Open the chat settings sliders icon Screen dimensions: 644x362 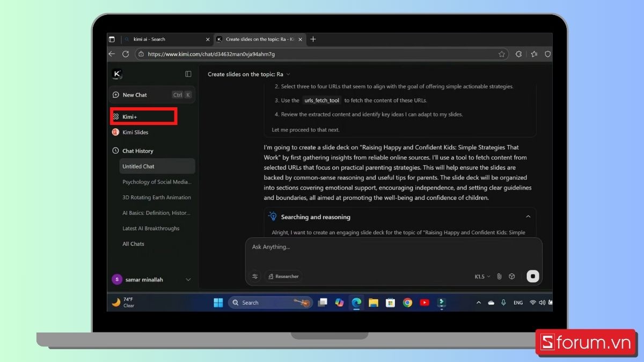(255, 276)
